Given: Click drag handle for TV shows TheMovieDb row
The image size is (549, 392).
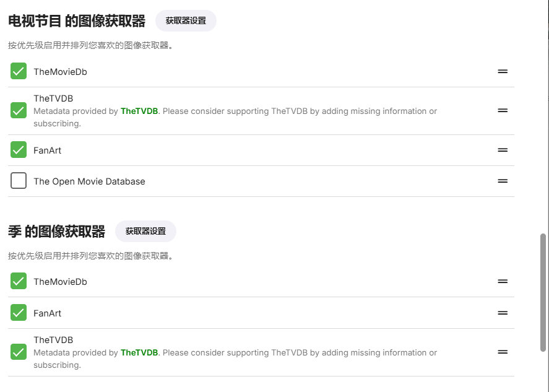Looking at the screenshot, I should [x=503, y=71].
